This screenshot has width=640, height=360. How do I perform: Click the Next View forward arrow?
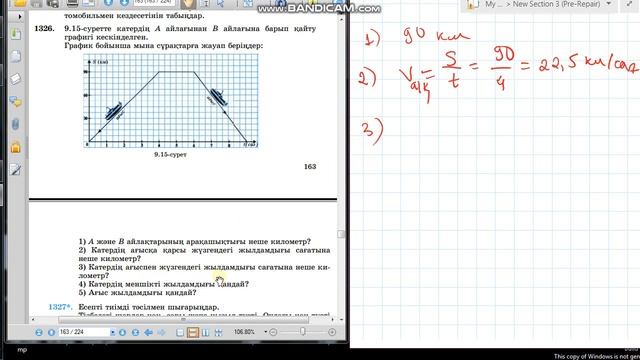(161, 333)
